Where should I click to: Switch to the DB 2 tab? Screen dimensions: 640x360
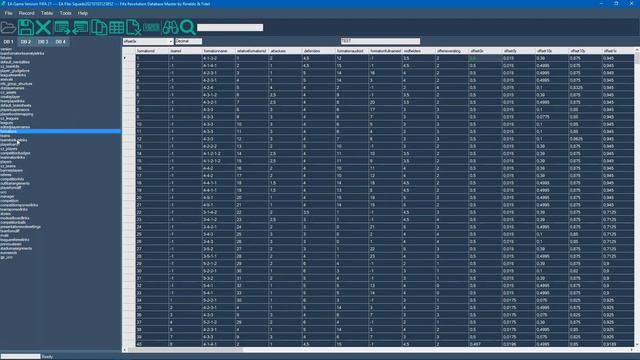coord(26,42)
